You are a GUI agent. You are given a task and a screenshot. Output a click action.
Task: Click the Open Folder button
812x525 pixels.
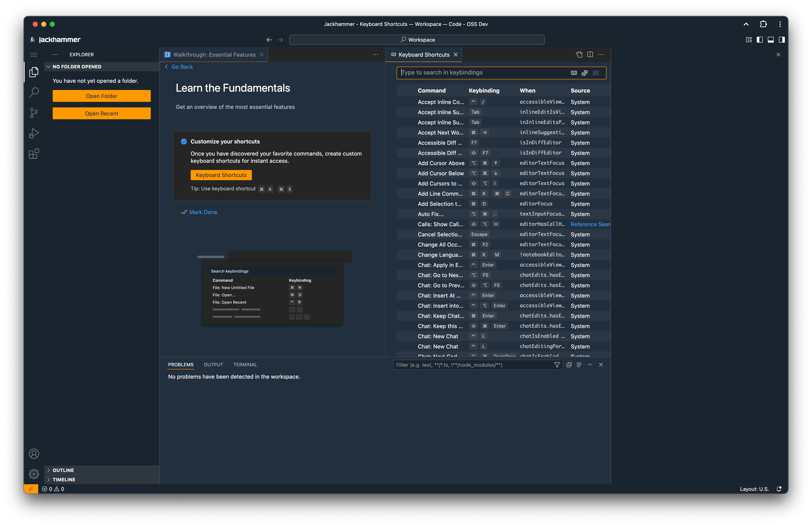(x=102, y=96)
